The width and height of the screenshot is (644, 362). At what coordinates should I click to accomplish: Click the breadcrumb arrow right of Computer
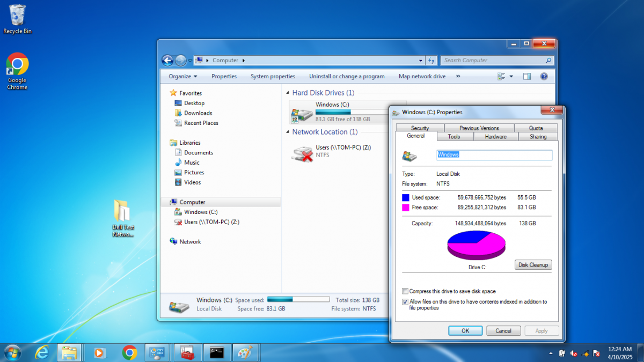243,61
